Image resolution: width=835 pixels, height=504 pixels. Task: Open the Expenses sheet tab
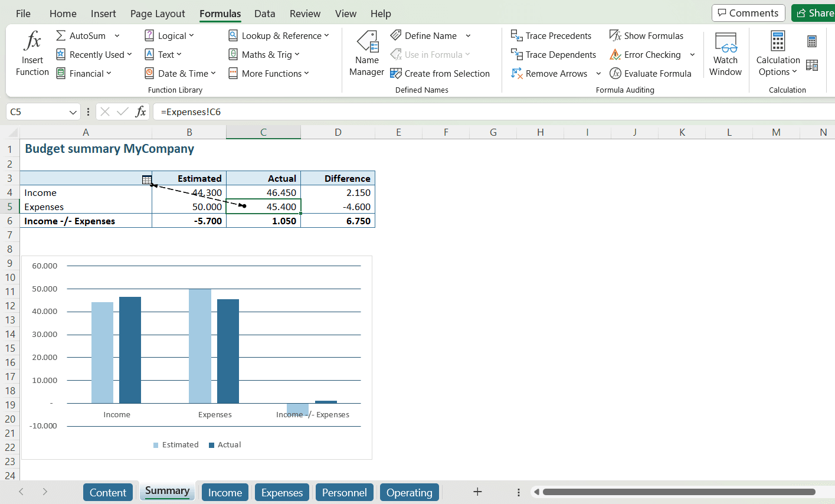pos(281,493)
